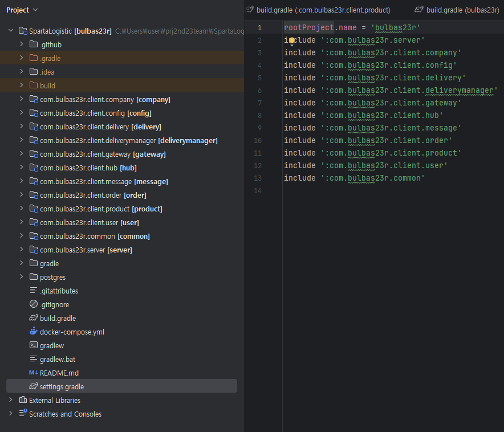Click the Scratches and Consoles icon
Image resolution: width=504 pixels, height=432 pixels.
click(x=23, y=413)
